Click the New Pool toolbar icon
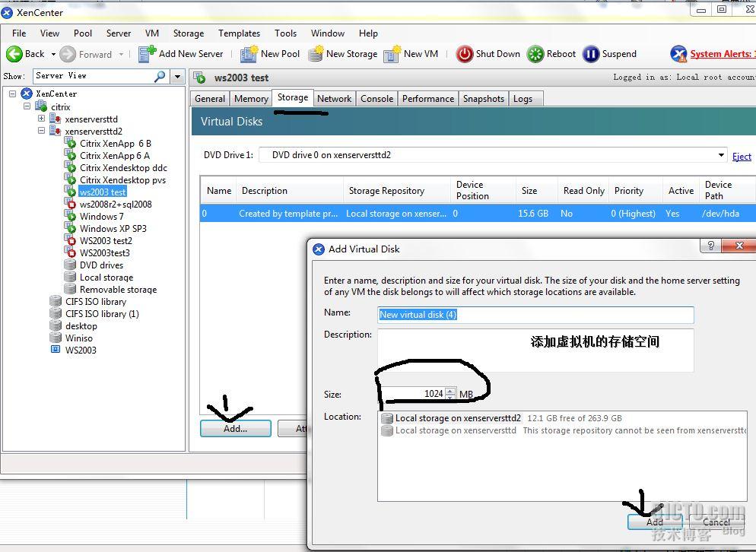 pyautogui.click(x=249, y=54)
